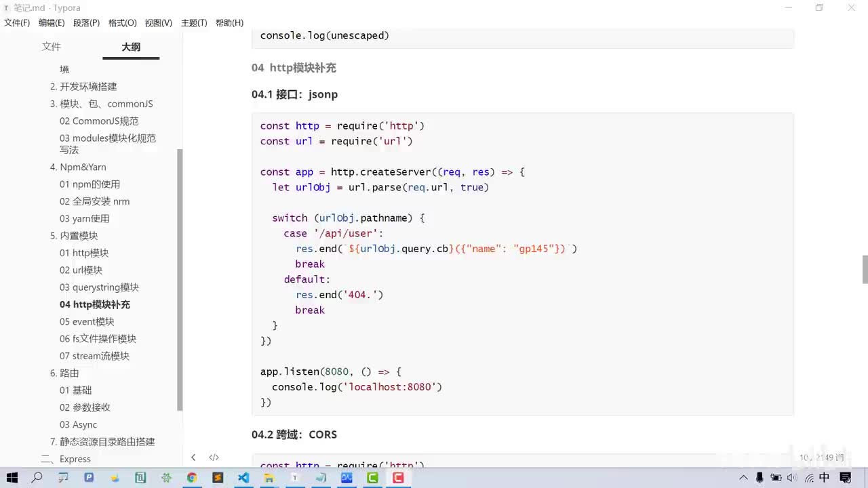Click heading 04.2 跨域：CORS
The width and height of the screenshot is (868, 488).
pos(294,434)
